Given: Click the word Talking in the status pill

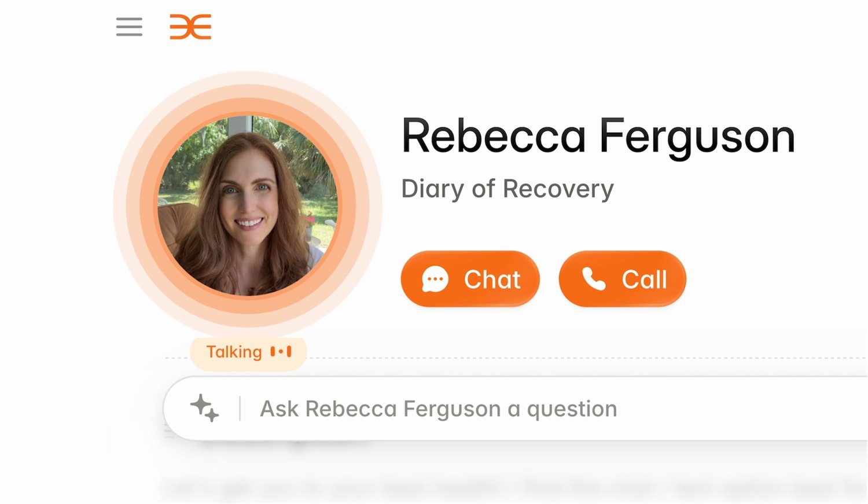Looking at the screenshot, I should point(234,352).
